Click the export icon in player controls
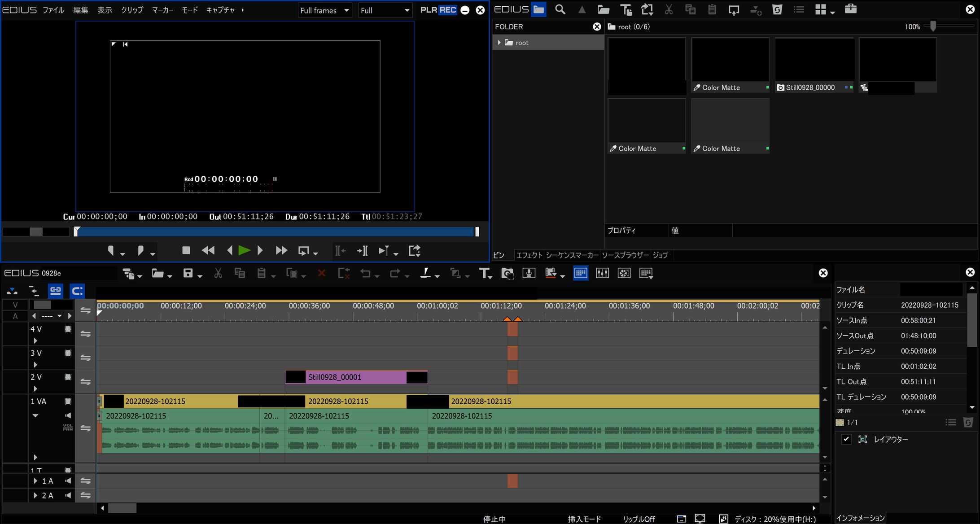The height and width of the screenshot is (524, 980). click(414, 251)
